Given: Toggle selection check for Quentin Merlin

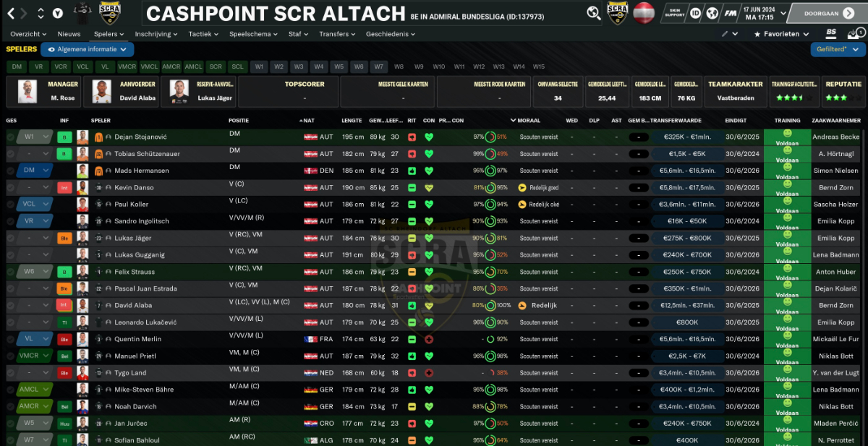Looking at the screenshot, I should pyautogui.click(x=10, y=339).
